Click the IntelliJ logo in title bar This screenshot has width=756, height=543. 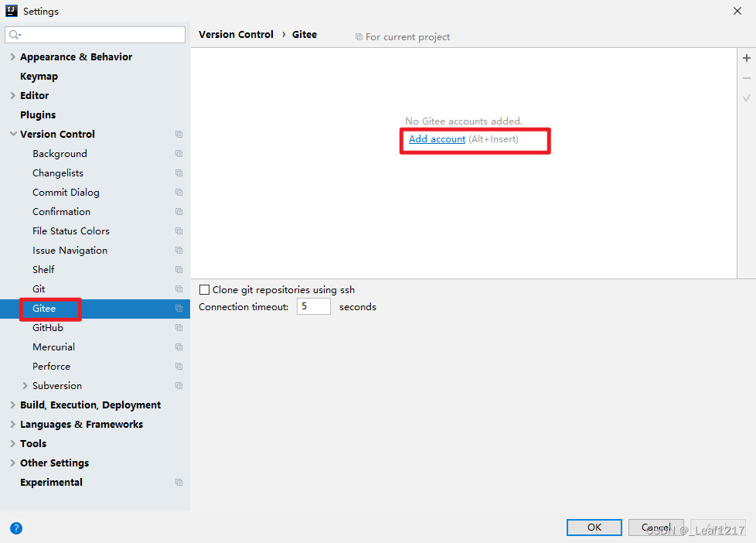[11, 11]
